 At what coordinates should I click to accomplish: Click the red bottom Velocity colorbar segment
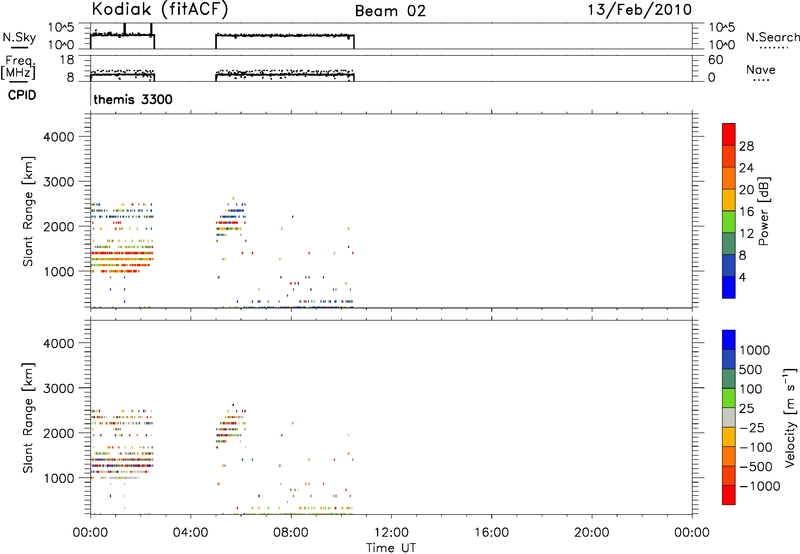[729, 495]
